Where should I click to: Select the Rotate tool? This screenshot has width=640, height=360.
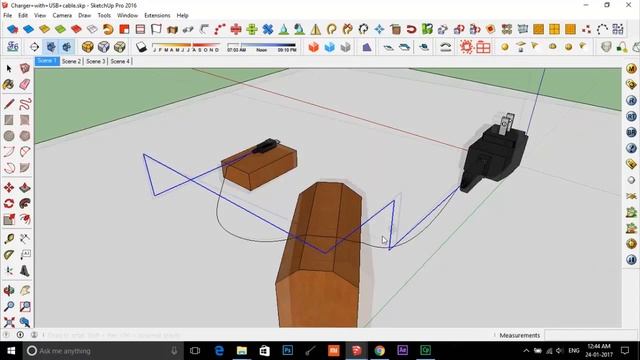click(9, 203)
